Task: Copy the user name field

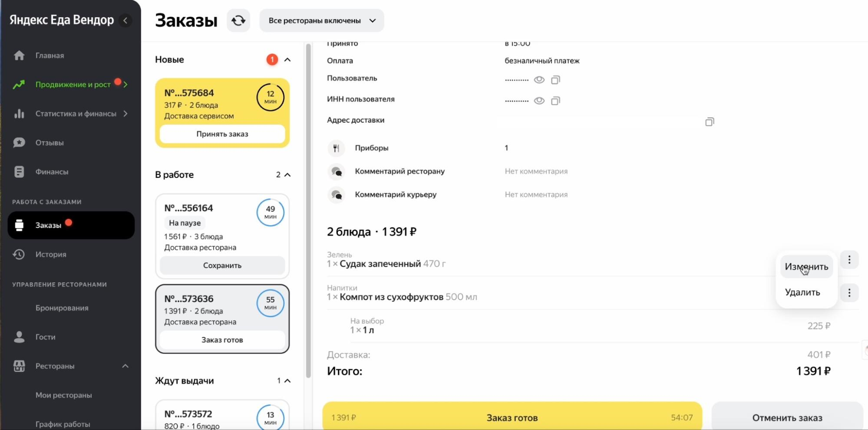Action: click(555, 80)
